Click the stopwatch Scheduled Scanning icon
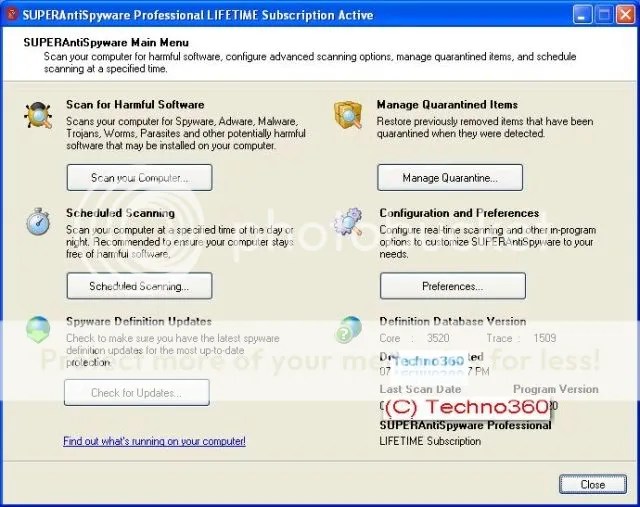The height and width of the screenshot is (507, 640). click(x=38, y=222)
